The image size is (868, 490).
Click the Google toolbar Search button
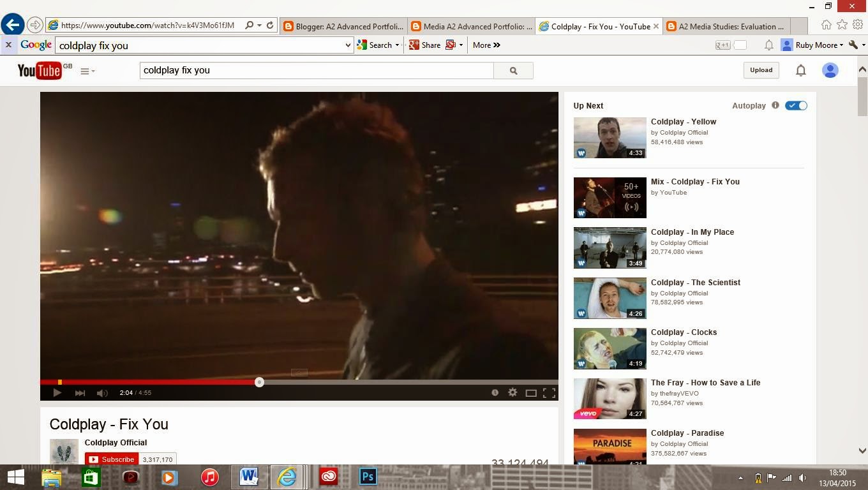pyautogui.click(x=375, y=45)
